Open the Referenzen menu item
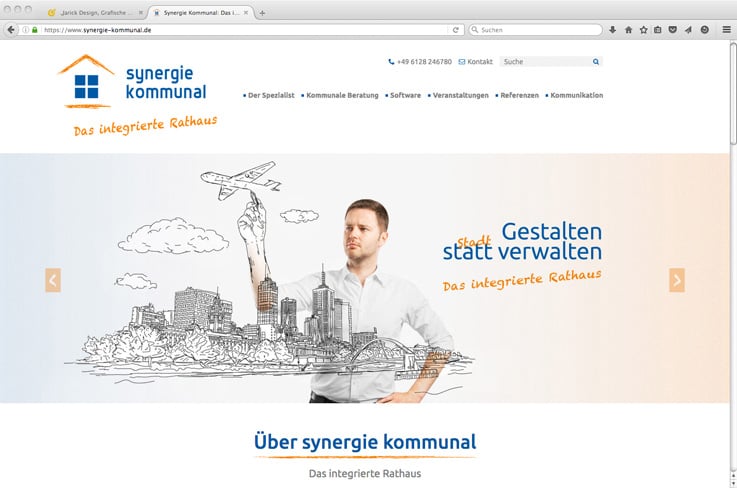Image resolution: width=737 pixels, height=495 pixels. coord(517,95)
